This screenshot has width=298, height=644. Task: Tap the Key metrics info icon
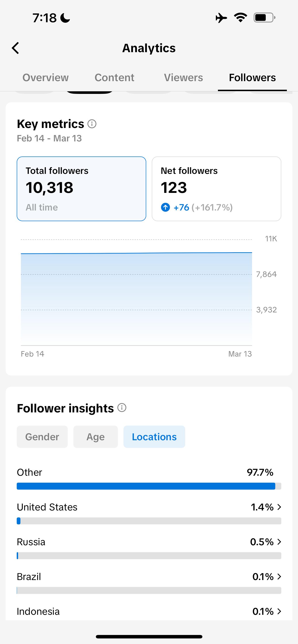(92, 124)
